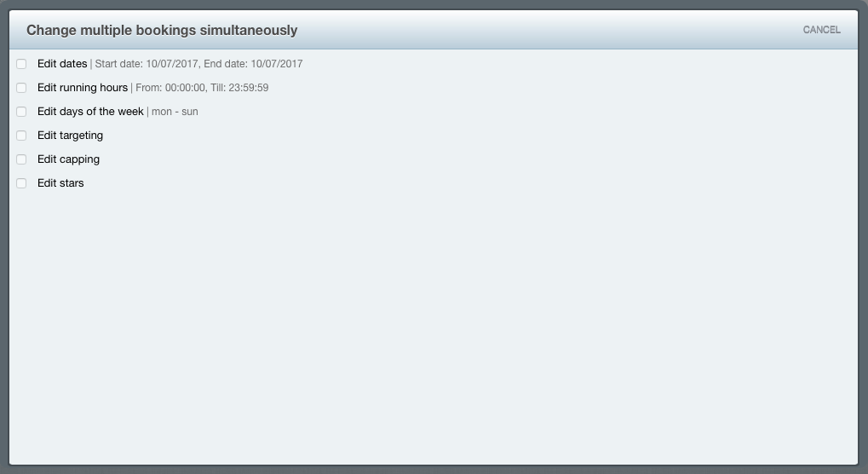Mark the Edit stars checkbox
The image size is (868, 474).
pyautogui.click(x=21, y=183)
